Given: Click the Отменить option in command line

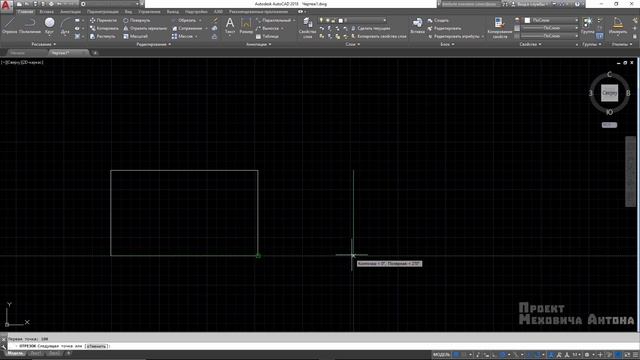Looking at the screenshot, I should [x=97, y=346].
